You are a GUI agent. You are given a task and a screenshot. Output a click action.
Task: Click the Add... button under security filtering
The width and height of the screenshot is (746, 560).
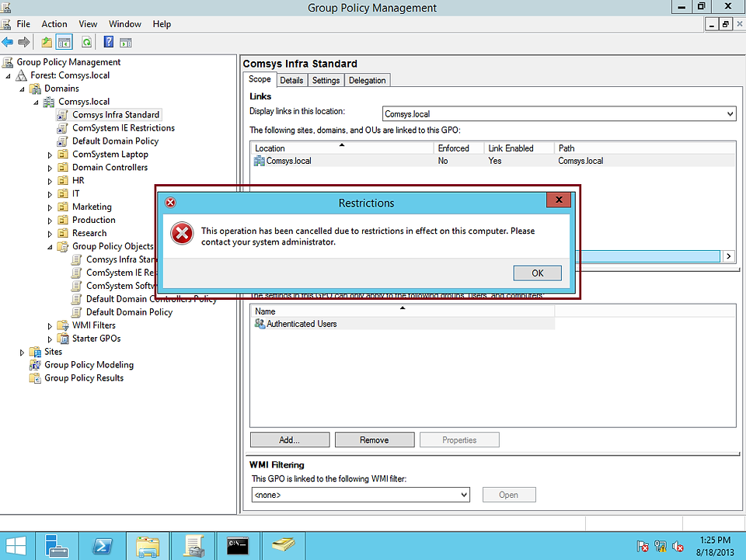point(290,440)
